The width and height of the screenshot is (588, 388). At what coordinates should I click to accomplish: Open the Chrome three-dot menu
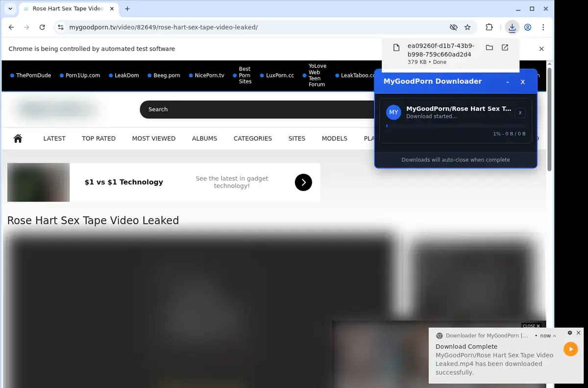(543, 27)
